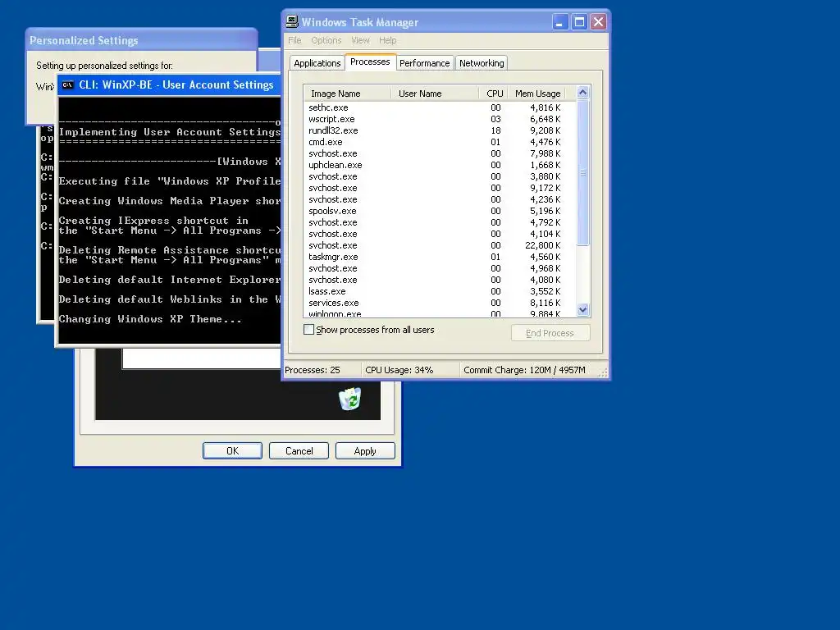The width and height of the screenshot is (840, 630).
Task: Close the Windows Task Manager window
Action: (x=598, y=22)
